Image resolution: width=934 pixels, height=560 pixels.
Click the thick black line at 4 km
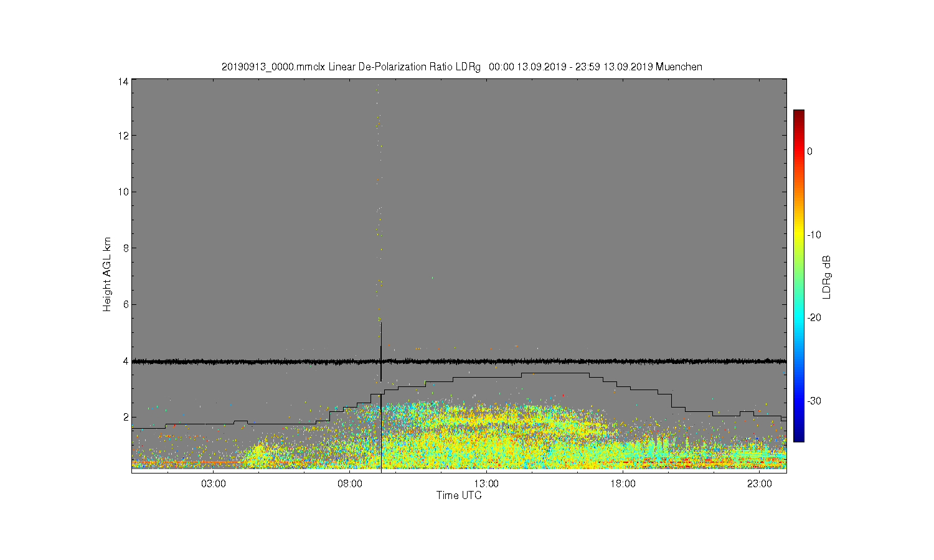coord(459,361)
